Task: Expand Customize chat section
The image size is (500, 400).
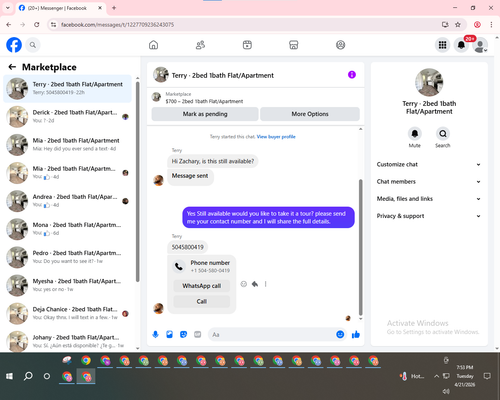Action: pyautogui.click(x=429, y=164)
